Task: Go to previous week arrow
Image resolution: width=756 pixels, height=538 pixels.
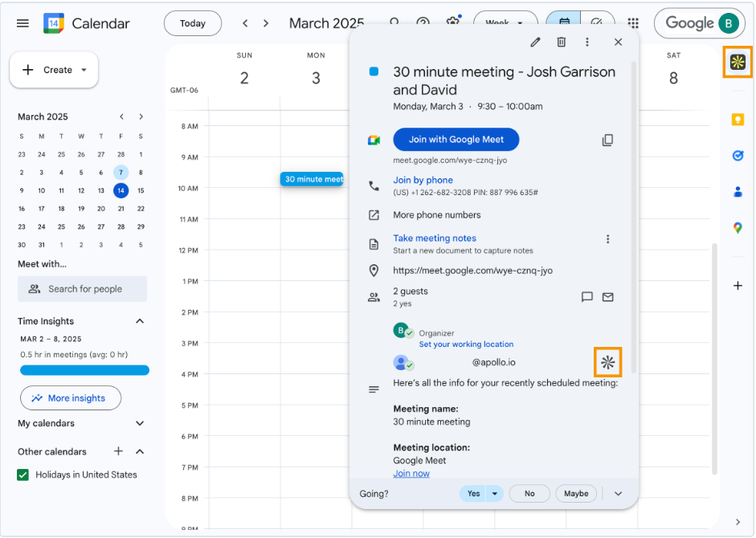Action: pyautogui.click(x=245, y=23)
